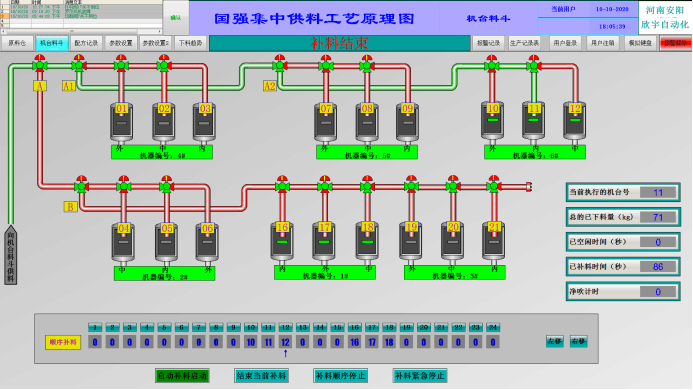Click the sequence slot showing value 10

[x=251, y=342]
